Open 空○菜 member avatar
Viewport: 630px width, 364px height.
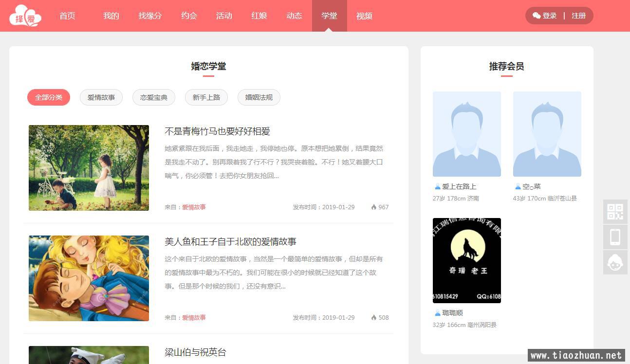pyautogui.click(x=547, y=134)
